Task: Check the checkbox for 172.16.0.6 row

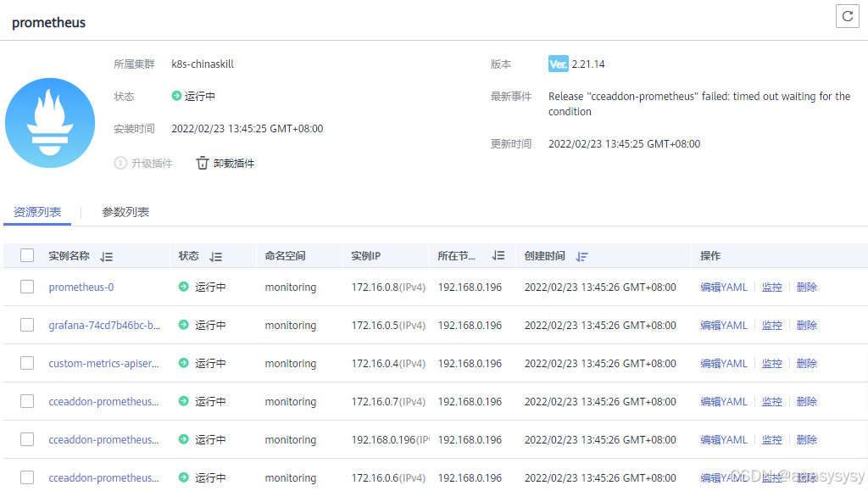Action: pos(27,477)
